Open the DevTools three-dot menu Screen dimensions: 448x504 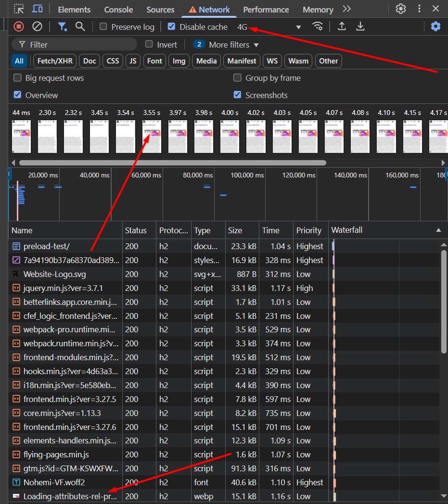419,9
